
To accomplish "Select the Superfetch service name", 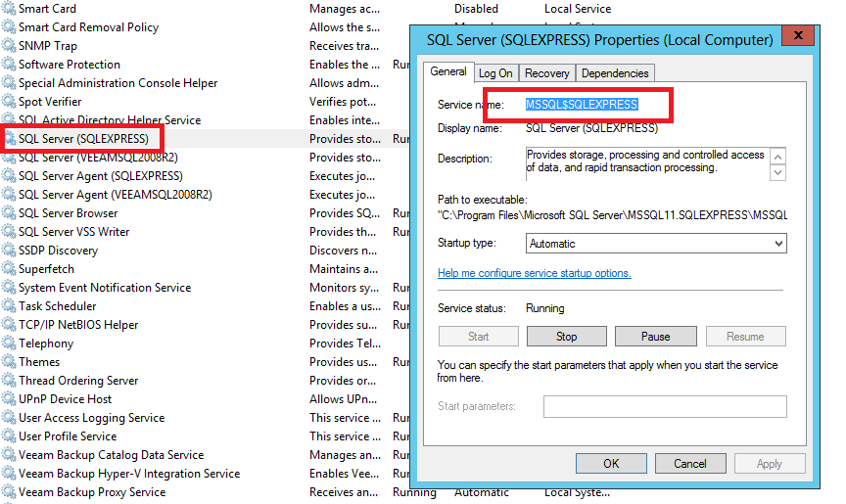I will click(46, 269).
